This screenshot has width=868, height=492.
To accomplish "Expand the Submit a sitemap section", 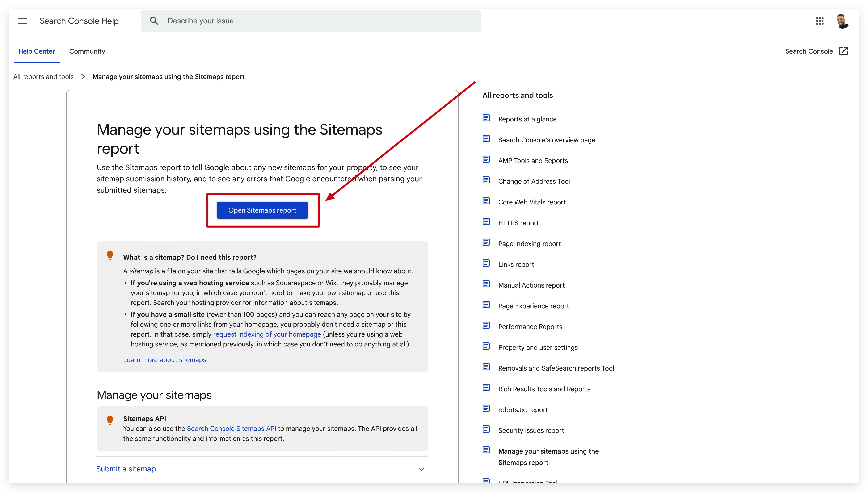I will coord(126,469).
